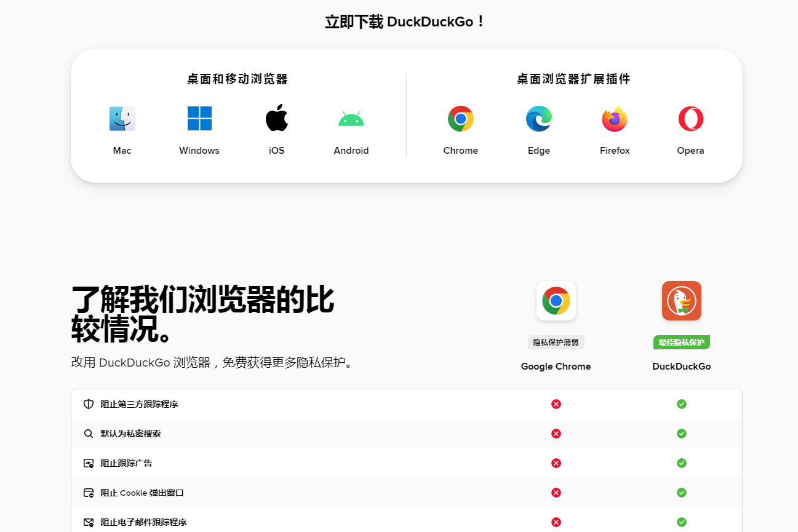This screenshot has width=798, height=532.
Task: Click the 隐私保护薄弱 badge
Action: pyautogui.click(x=556, y=343)
